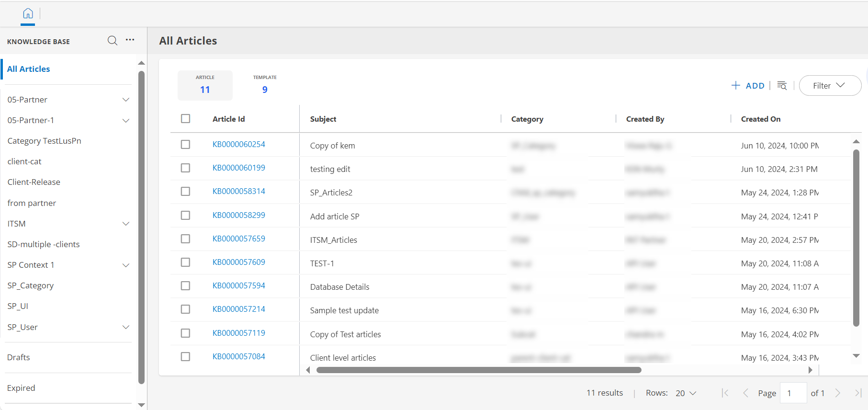This screenshot has width=868, height=410.
Task: Check the box for KB0000058299
Action: (186, 215)
